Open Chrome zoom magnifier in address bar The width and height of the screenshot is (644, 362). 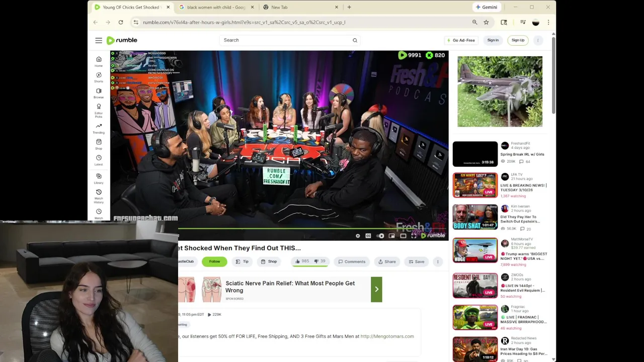point(474,22)
